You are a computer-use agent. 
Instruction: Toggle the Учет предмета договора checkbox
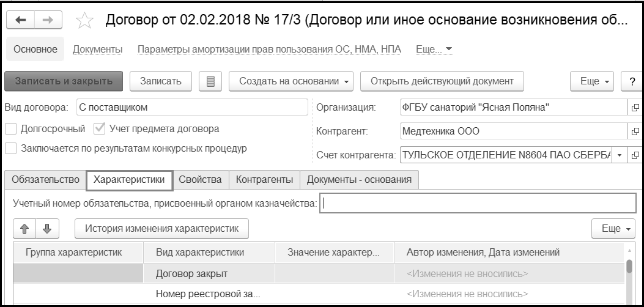tap(99, 129)
